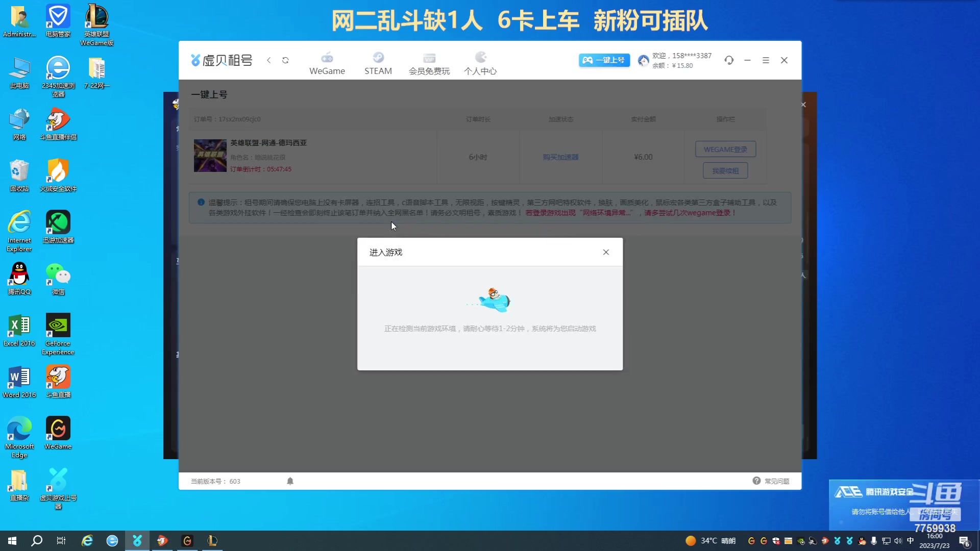
Task: Open the notification center in taskbar
Action: [x=964, y=541]
